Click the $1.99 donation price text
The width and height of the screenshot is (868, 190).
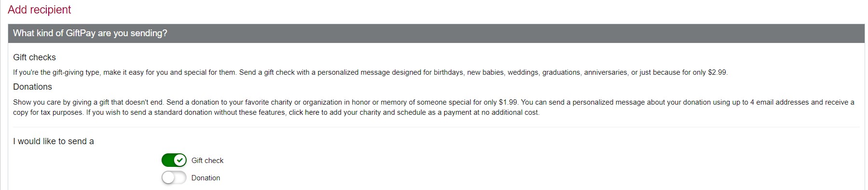(x=508, y=102)
